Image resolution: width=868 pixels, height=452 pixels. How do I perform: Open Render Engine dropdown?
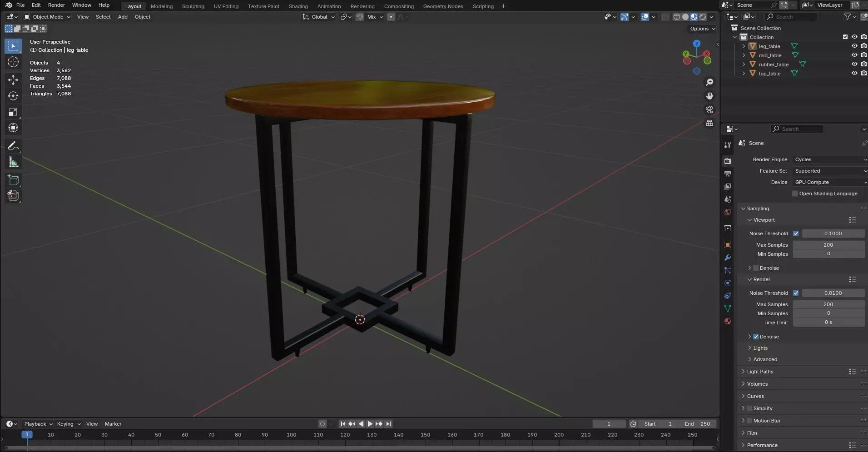click(830, 159)
